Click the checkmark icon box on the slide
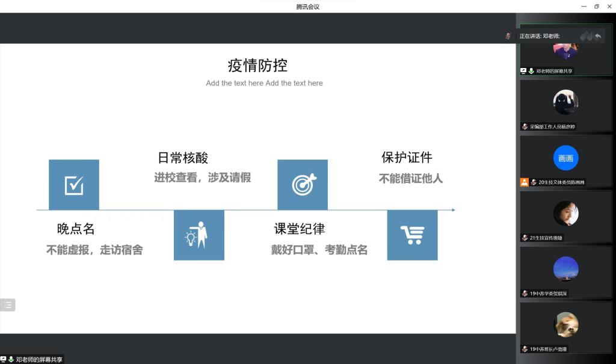 point(73,185)
